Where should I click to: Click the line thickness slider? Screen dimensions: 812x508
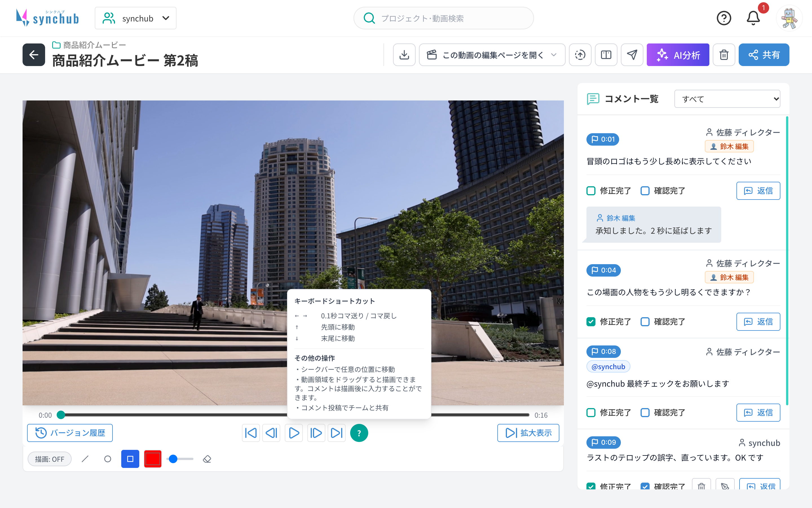pyautogui.click(x=180, y=459)
